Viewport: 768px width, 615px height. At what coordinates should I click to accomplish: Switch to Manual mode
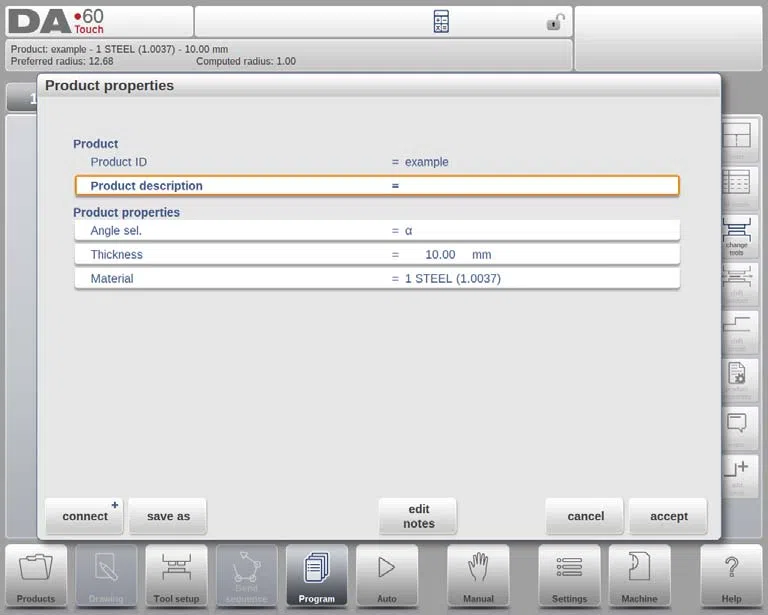pos(478,576)
